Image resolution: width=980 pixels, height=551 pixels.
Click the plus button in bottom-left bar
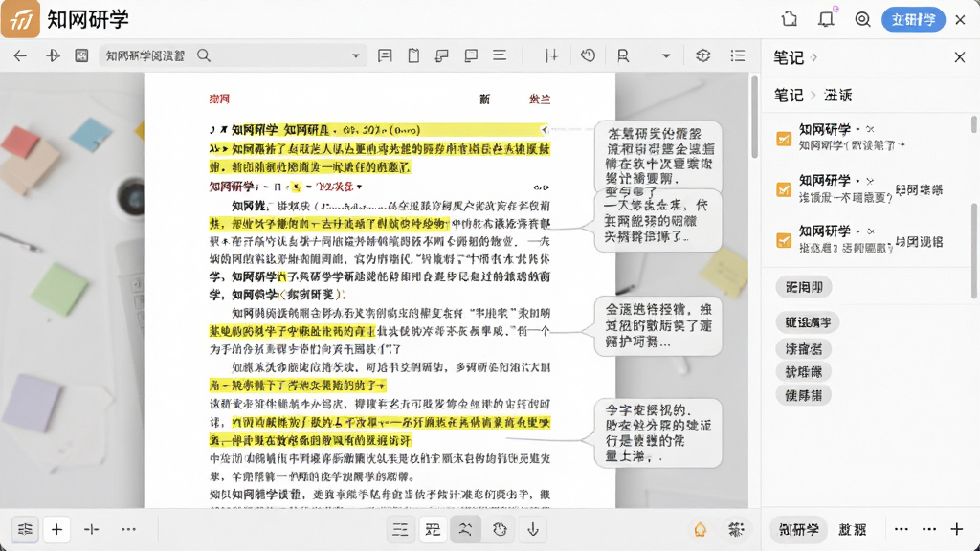pyautogui.click(x=56, y=529)
